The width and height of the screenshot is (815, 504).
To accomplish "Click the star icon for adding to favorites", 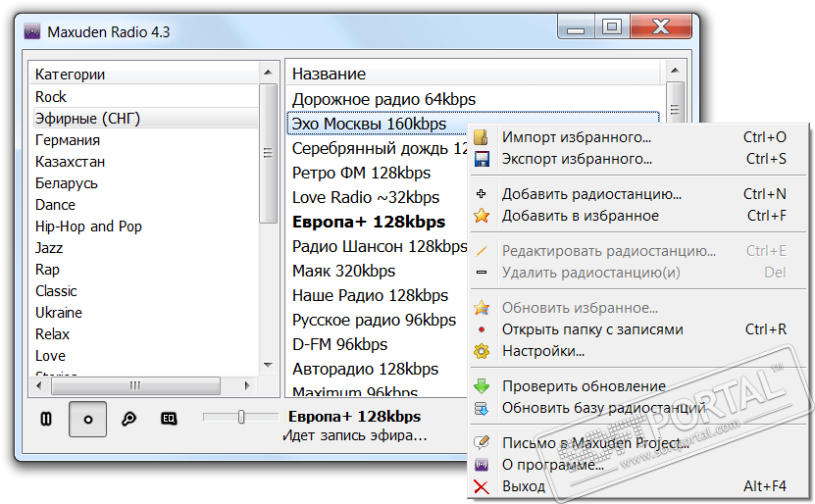I will (482, 215).
